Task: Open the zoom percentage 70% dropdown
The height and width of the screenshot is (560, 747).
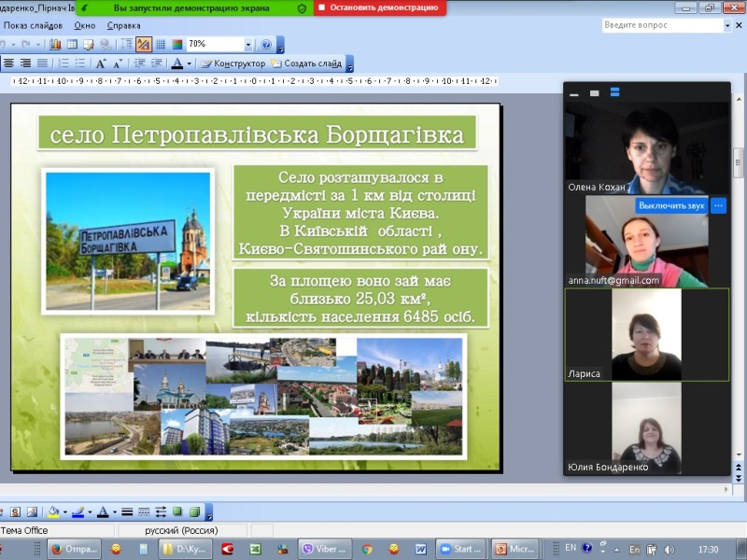Action: pos(248,44)
